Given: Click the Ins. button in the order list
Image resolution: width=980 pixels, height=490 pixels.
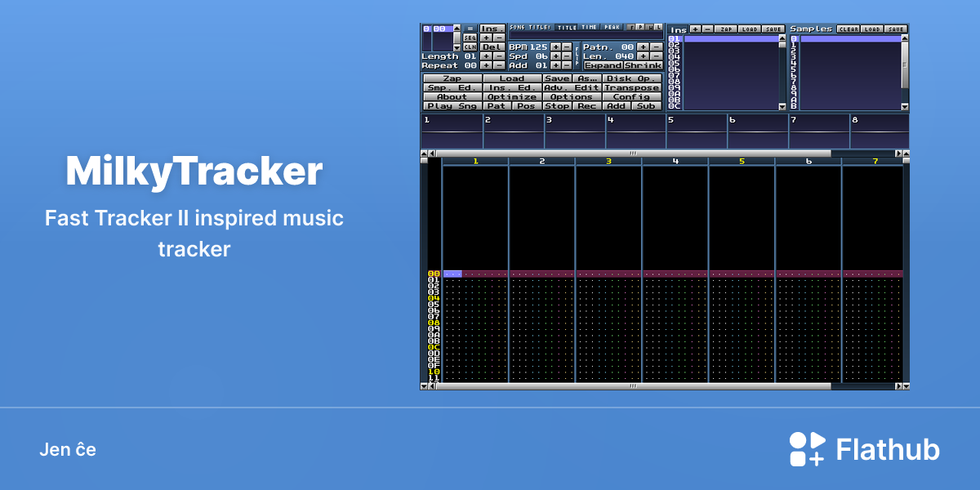Looking at the screenshot, I should coord(492,29).
